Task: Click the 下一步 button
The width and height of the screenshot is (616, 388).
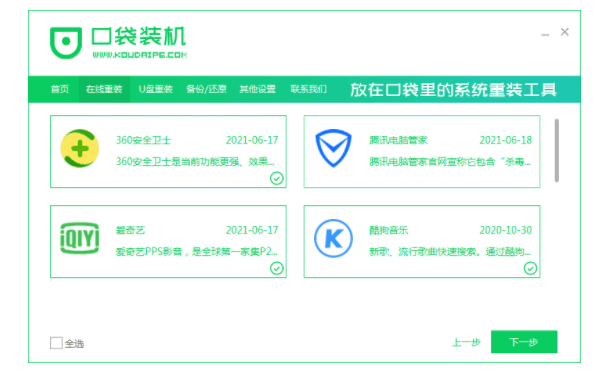Action: tap(524, 342)
